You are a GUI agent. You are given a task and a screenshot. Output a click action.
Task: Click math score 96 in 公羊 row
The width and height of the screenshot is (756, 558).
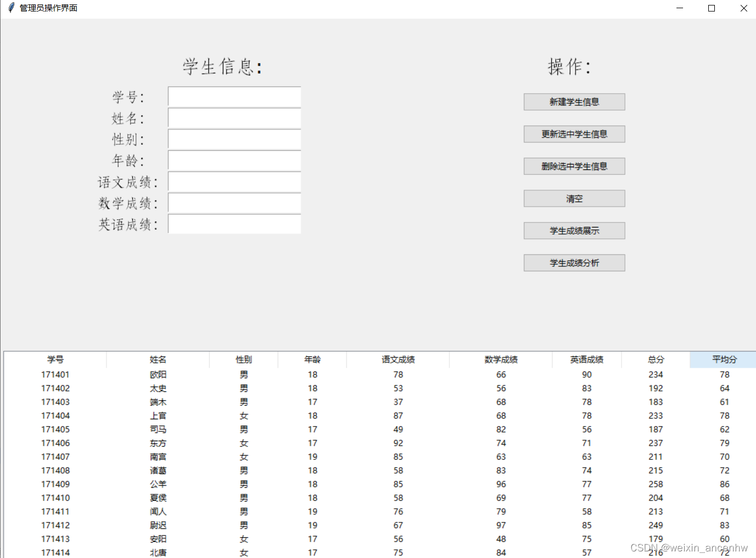[x=501, y=485]
